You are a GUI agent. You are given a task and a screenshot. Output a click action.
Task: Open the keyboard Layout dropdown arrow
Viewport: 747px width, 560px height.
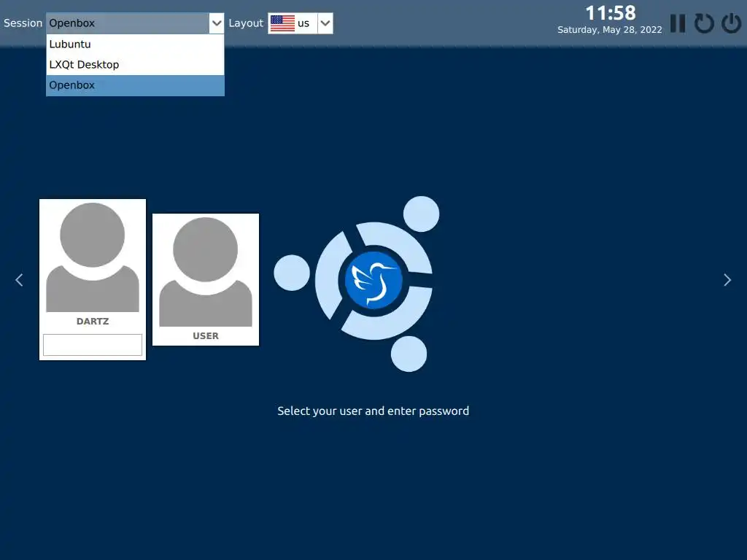(325, 23)
